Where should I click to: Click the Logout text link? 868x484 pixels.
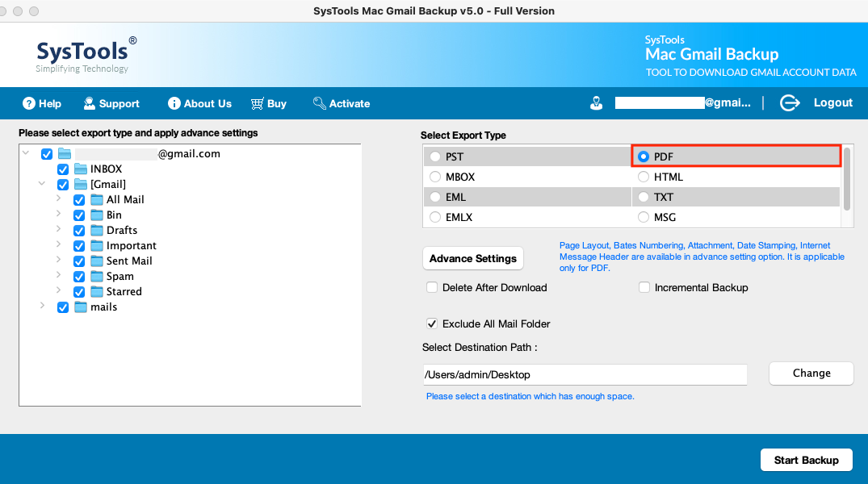[x=832, y=103]
